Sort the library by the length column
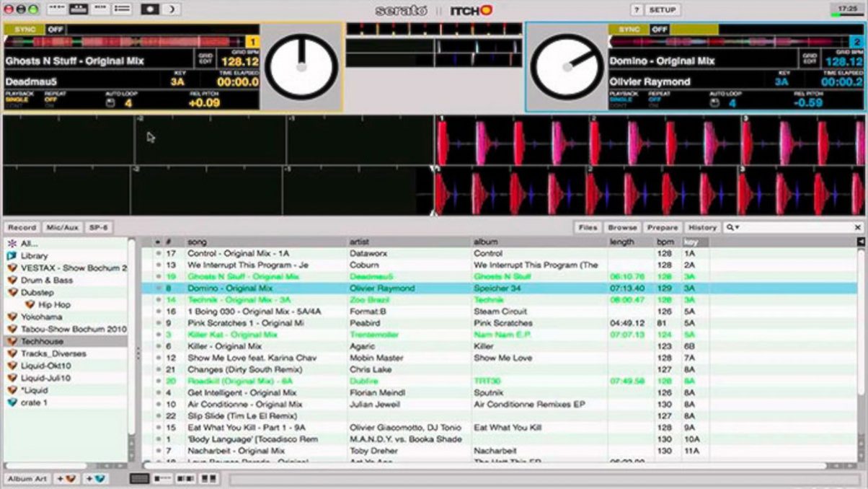The height and width of the screenshot is (489, 868). coord(631,242)
